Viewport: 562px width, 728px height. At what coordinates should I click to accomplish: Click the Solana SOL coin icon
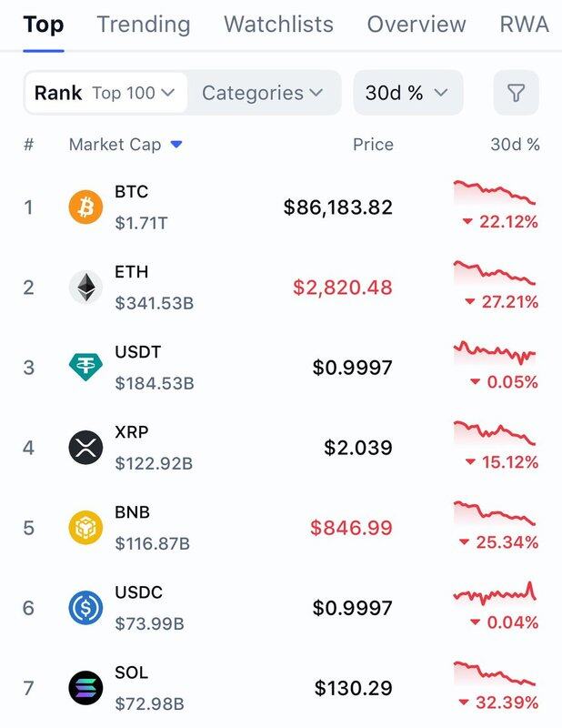pyautogui.click(x=86, y=688)
